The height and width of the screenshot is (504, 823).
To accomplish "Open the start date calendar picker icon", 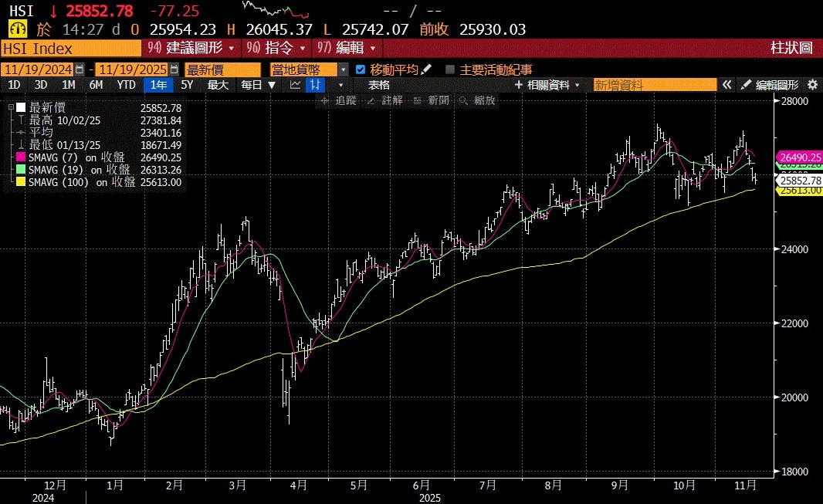I will coord(81,69).
